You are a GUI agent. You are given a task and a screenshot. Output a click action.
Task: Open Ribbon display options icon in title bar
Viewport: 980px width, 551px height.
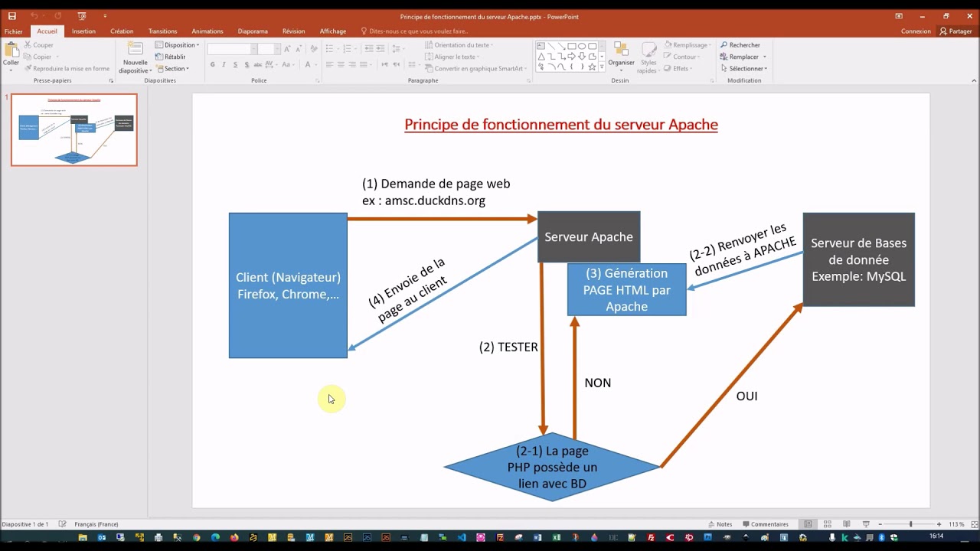click(899, 15)
